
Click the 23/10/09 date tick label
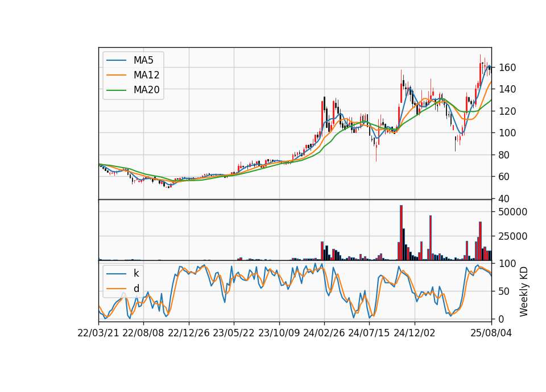click(x=279, y=333)
